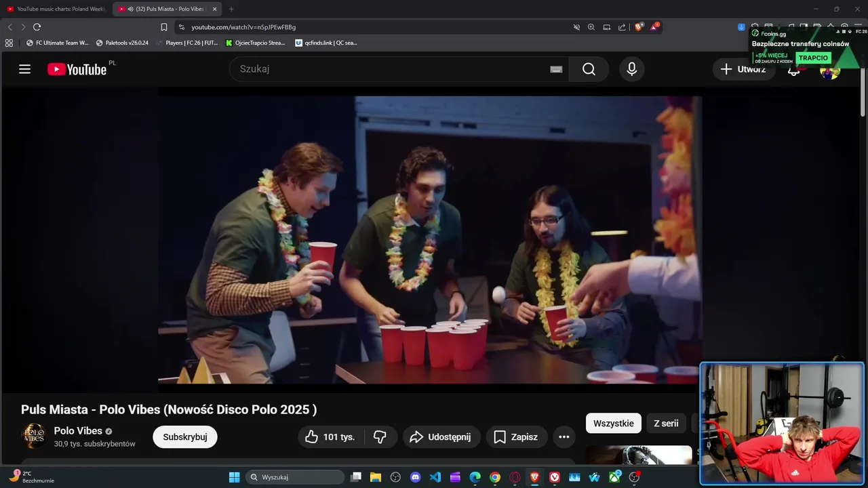Open Paletools v26.0.24 bookmark
The width and height of the screenshot is (868, 488).
(x=122, y=43)
